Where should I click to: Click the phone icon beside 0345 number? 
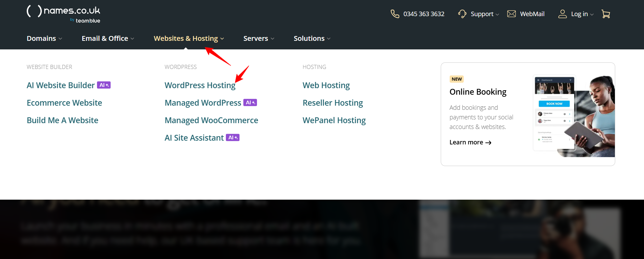[395, 14]
